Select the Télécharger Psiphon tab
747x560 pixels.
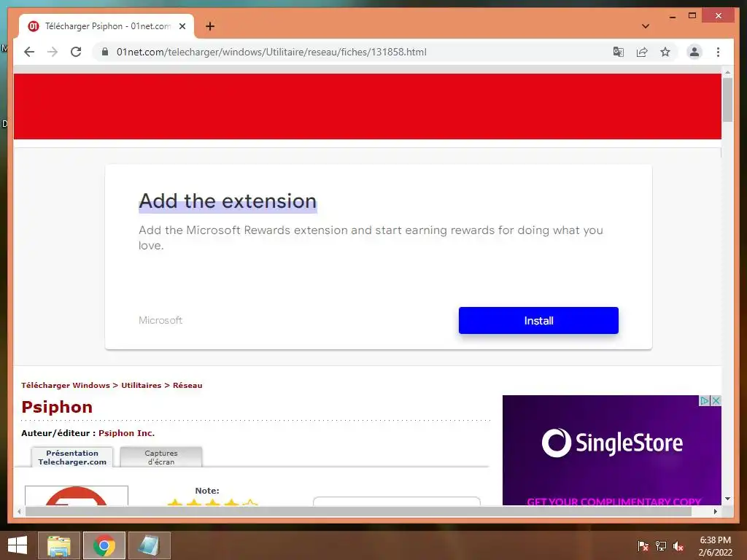(107, 26)
